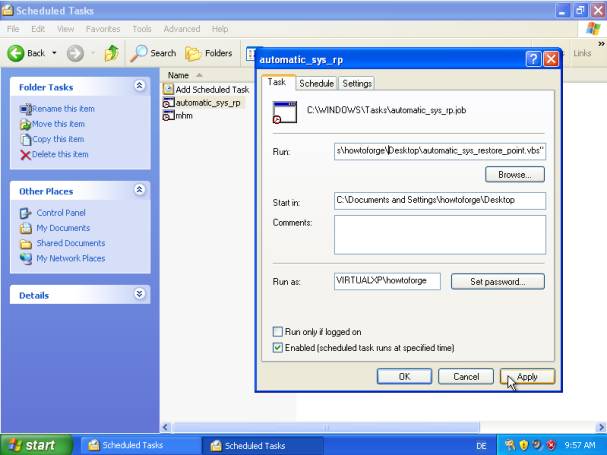This screenshot has width=607, height=455.
Task: Click the DE language indicator
Action: (481, 446)
